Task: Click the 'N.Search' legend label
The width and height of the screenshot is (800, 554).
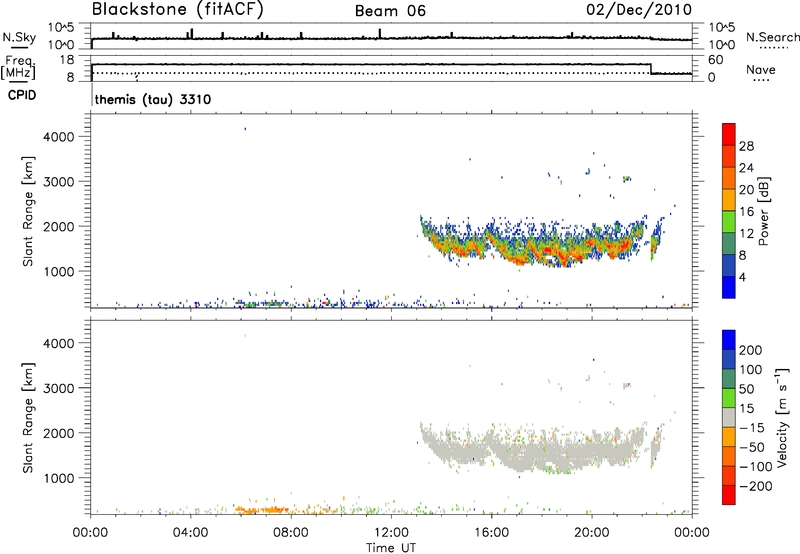Action: tap(772, 37)
